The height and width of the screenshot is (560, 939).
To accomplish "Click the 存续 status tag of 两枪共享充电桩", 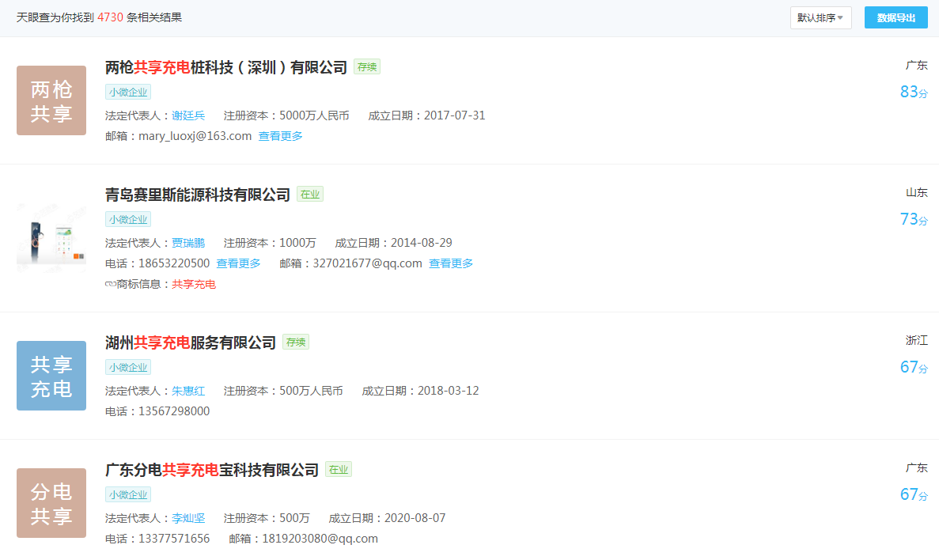I will click(367, 67).
